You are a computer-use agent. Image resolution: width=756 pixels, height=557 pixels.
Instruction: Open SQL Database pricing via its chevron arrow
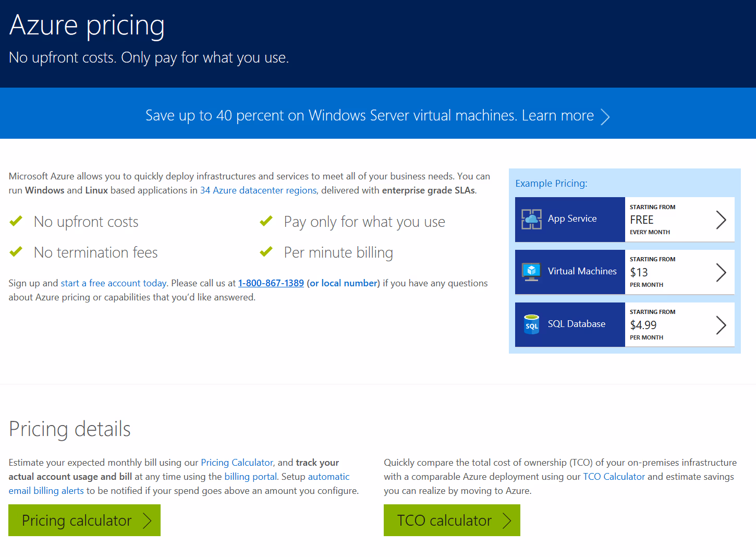[x=721, y=325]
